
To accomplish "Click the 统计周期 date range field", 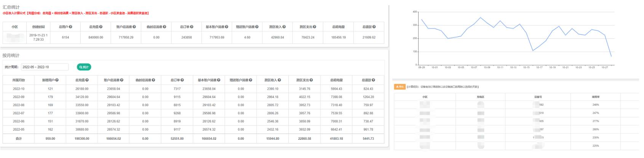I will (45, 67).
